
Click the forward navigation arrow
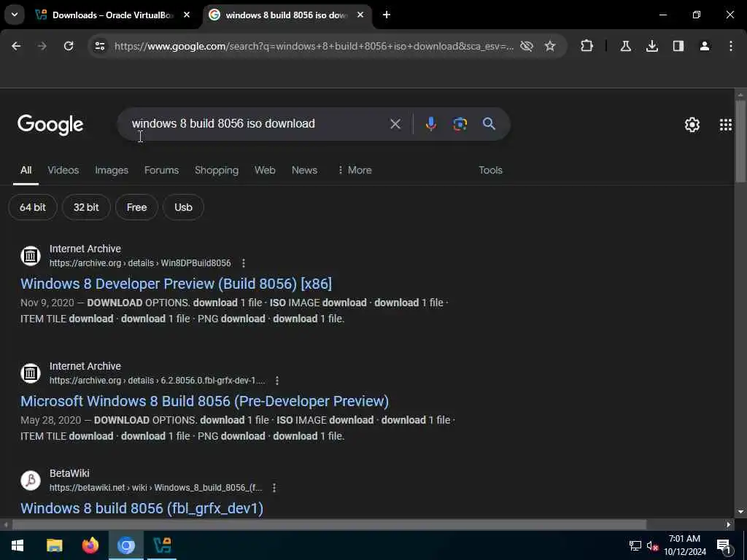click(x=42, y=46)
